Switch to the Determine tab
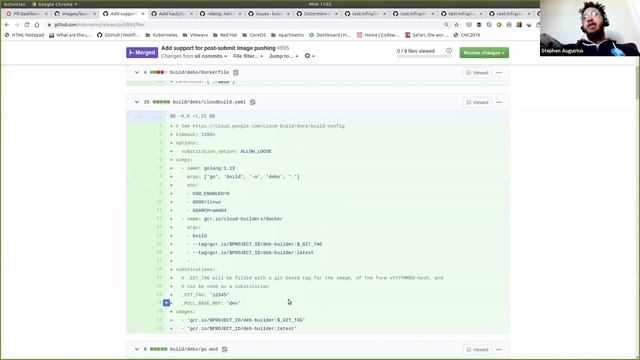Screen dimensions: 640x360 pos(316,13)
